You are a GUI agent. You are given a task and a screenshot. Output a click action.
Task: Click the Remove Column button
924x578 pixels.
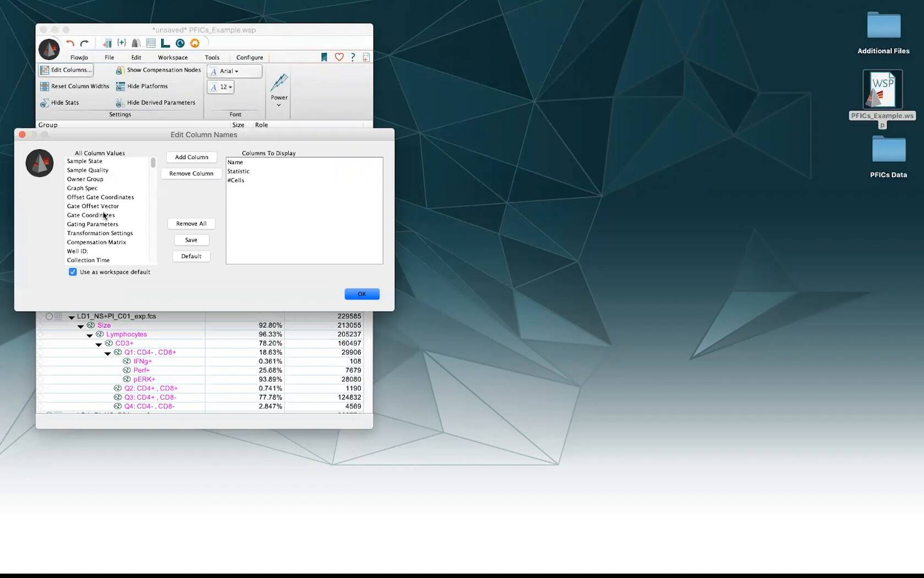pyautogui.click(x=191, y=173)
